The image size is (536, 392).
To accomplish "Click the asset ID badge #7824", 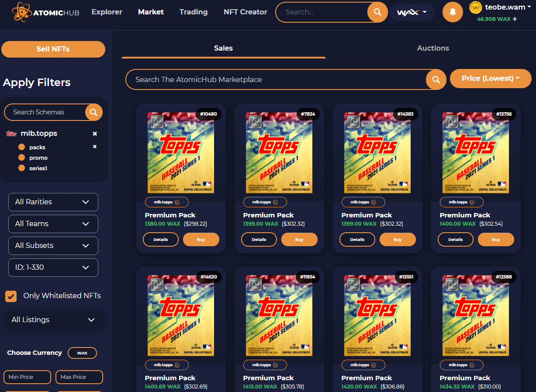I will (308, 114).
